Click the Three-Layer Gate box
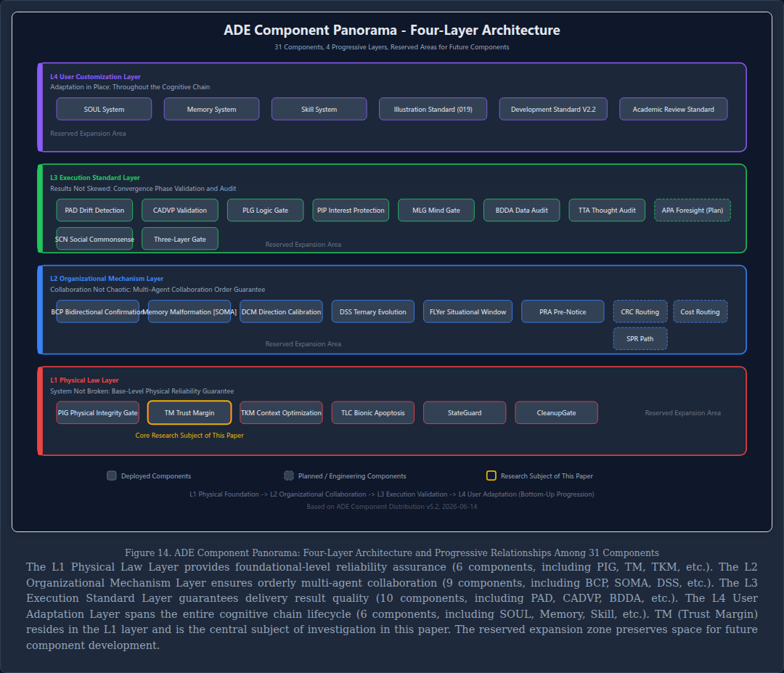Image resolution: width=784 pixels, height=673 pixels. pos(180,239)
